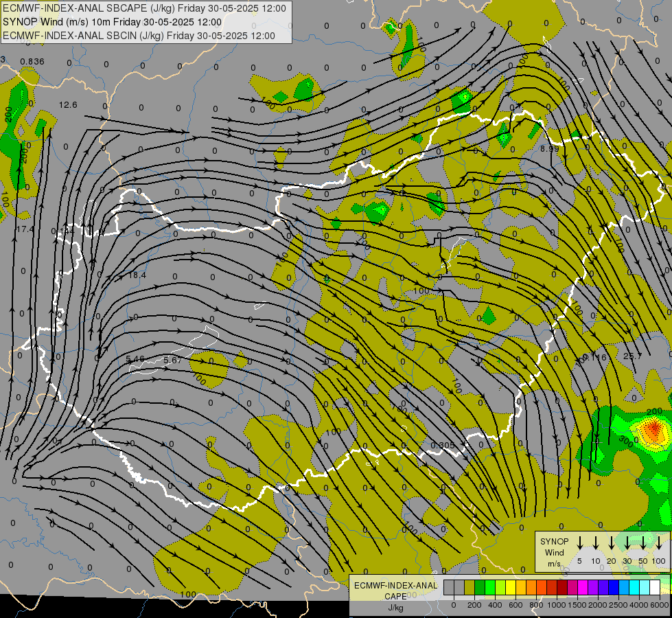Screen dimensions: 672x618
Task: Click the 5 m/s wind arrow in legend
Action: (x=580, y=543)
